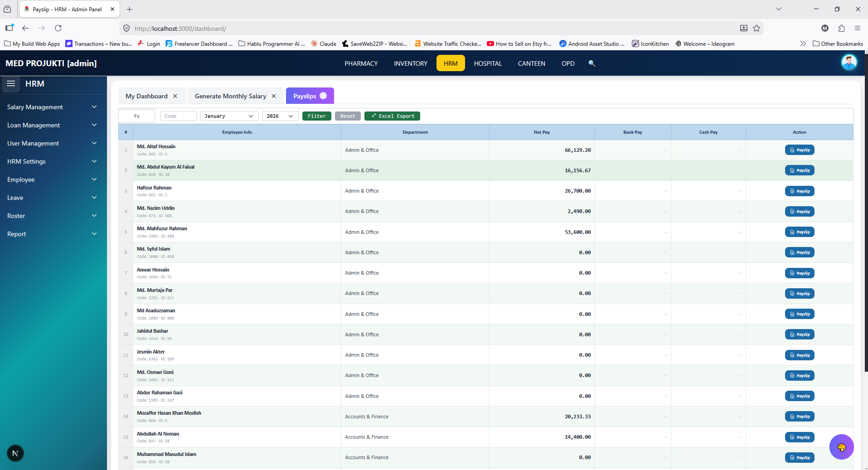The image size is (868, 470).
Task: Apply the Filter button
Action: coord(317,116)
